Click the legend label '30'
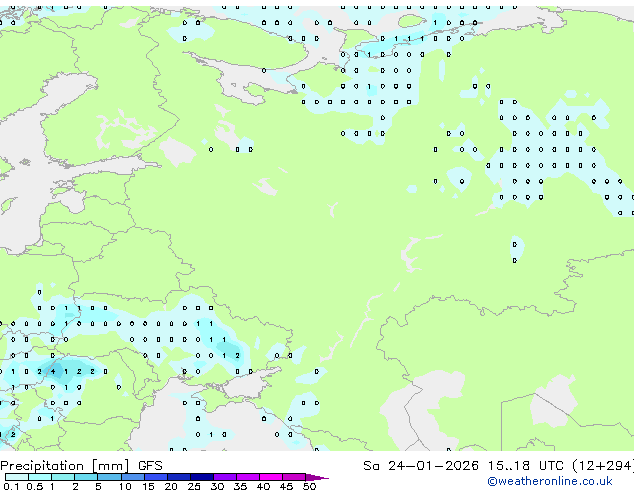Viewport: 634px width, 490px height. click(x=217, y=486)
